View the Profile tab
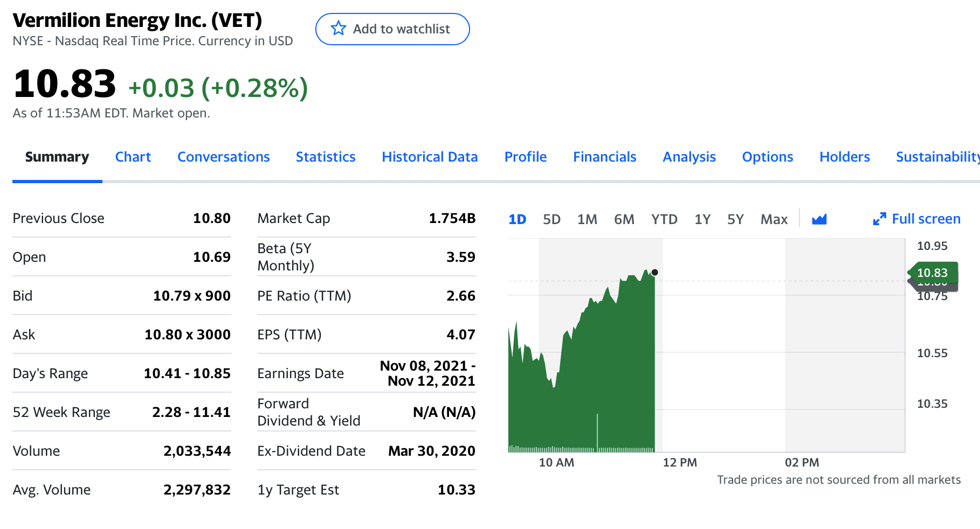 (526, 157)
